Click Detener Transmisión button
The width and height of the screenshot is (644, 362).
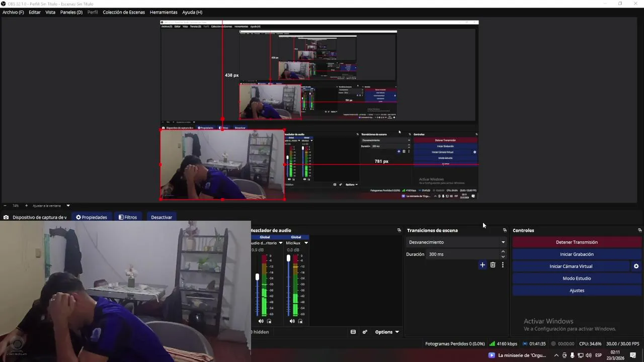click(577, 242)
